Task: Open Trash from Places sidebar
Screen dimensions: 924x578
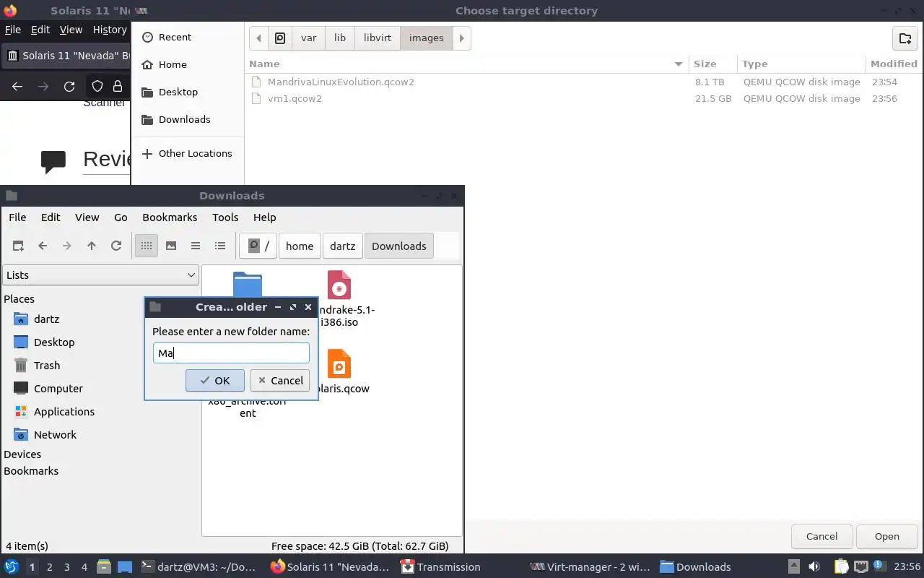Action: 47,365
